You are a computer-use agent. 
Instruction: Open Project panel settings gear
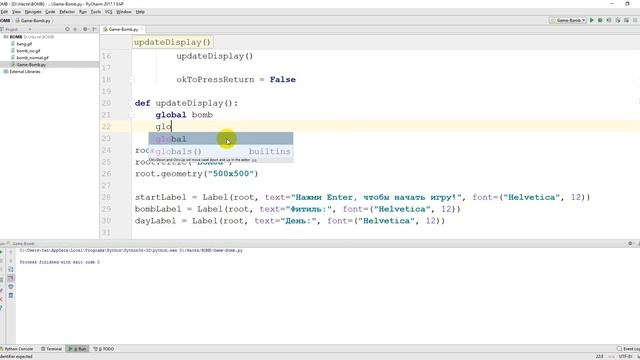[85, 29]
